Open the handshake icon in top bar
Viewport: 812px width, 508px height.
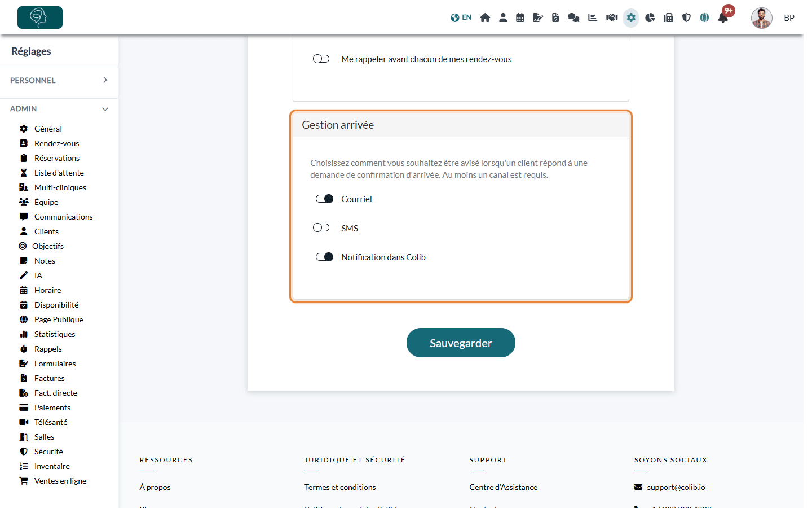click(612, 17)
